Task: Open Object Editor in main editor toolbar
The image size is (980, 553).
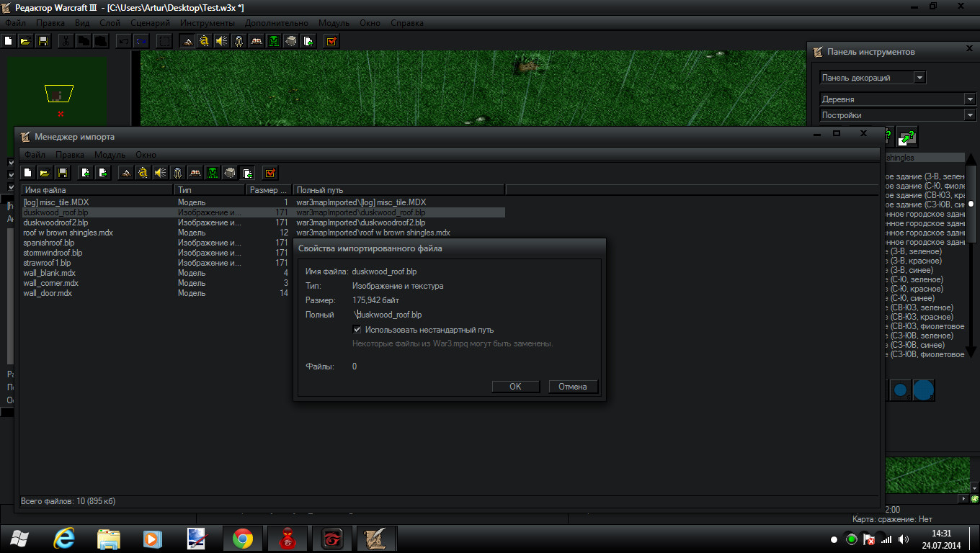Action: point(239,41)
